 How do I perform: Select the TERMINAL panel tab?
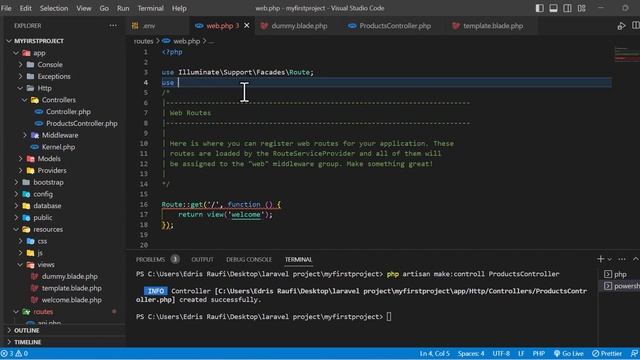coord(298,260)
